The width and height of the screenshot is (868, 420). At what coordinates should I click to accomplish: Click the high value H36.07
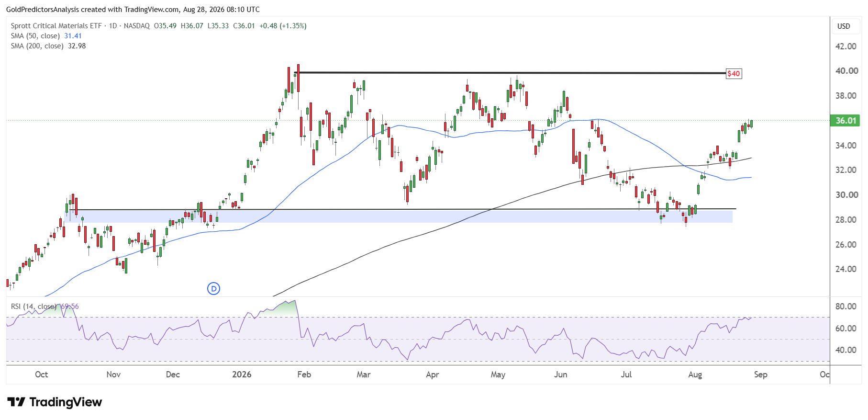192,26
